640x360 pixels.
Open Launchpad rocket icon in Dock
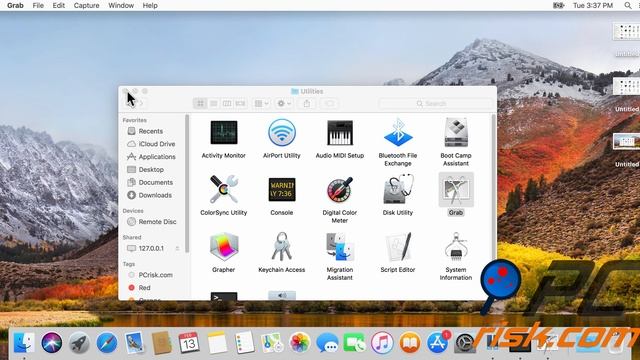[79, 342]
